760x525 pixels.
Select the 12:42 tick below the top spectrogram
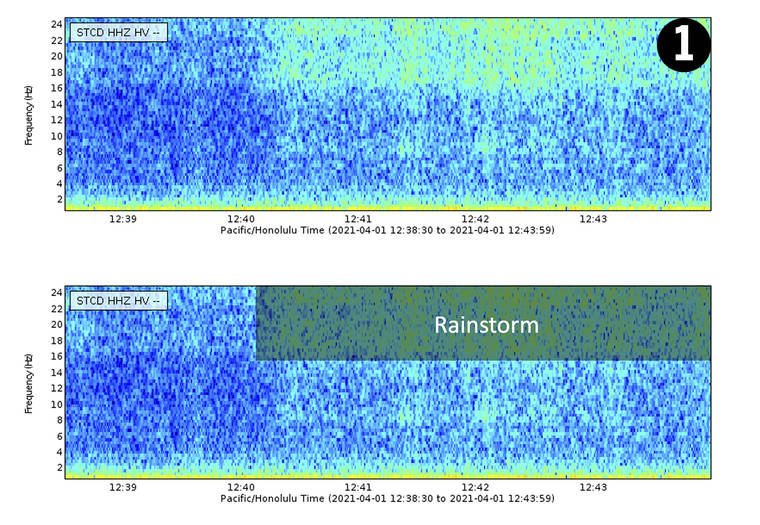click(x=475, y=218)
